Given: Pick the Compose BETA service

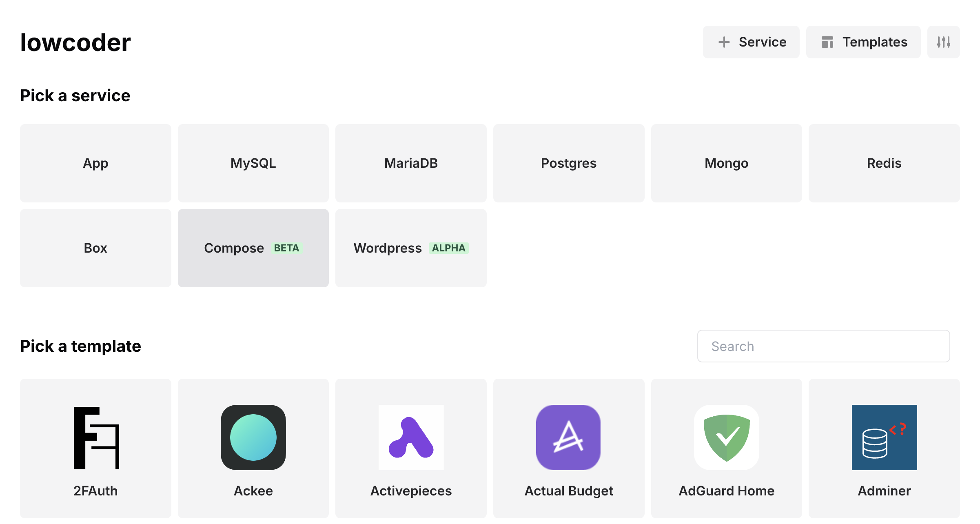Looking at the screenshot, I should click(x=253, y=248).
